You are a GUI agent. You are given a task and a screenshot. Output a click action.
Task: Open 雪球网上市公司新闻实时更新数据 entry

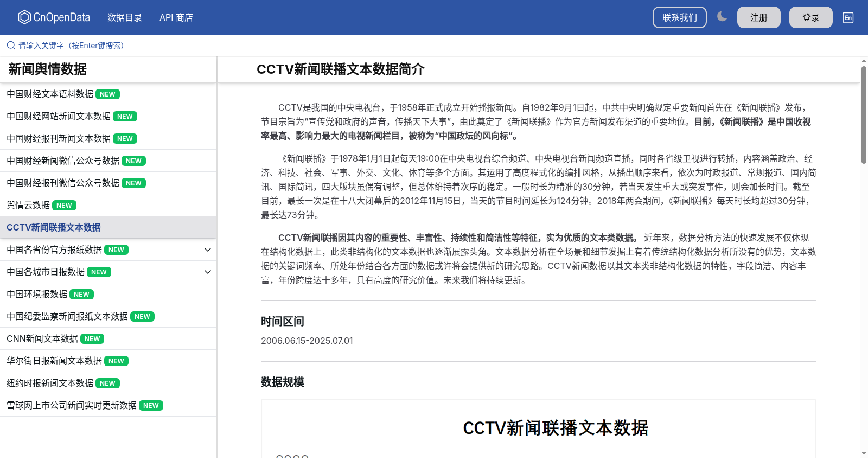tap(108, 406)
